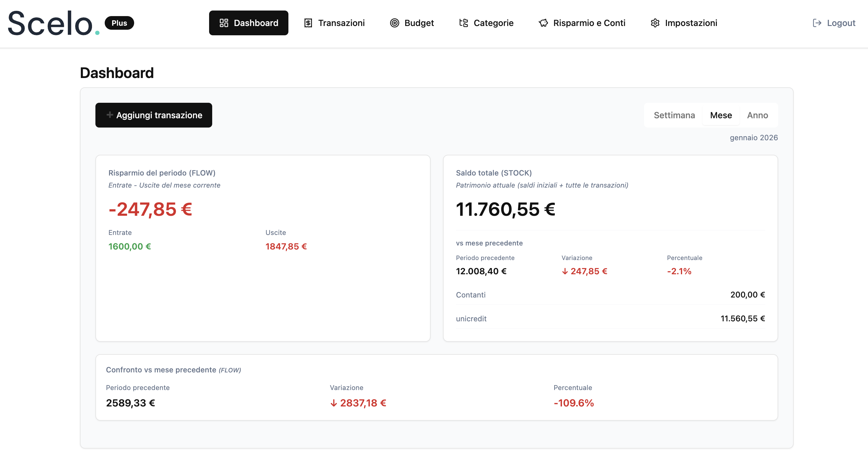Navigate to the Budget tab
The height and width of the screenshot is (460, 868).
(419, 23)
